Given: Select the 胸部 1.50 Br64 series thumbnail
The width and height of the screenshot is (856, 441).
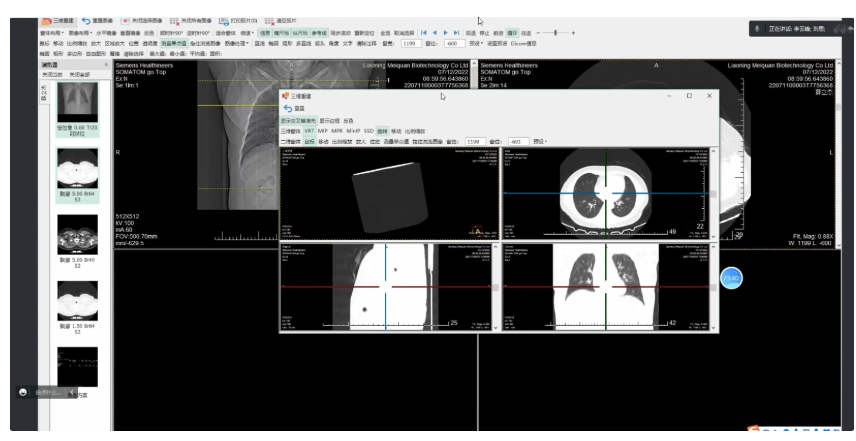Looking at the screenshot, I should point(78,307).
